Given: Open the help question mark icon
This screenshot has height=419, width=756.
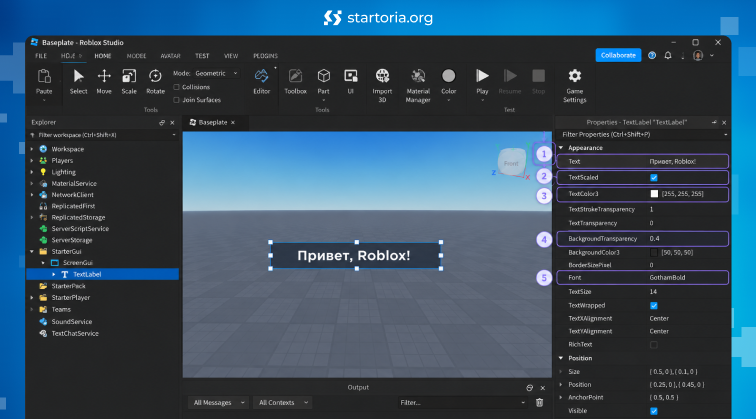Looking at the screenshot, I should (652, 55).
